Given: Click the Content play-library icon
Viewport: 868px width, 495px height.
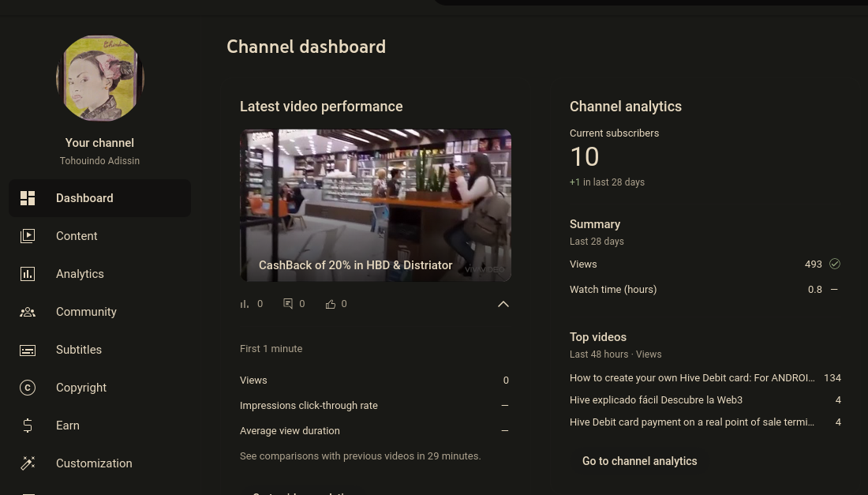Looking at the screenshot, I should [x=28, y=236].
